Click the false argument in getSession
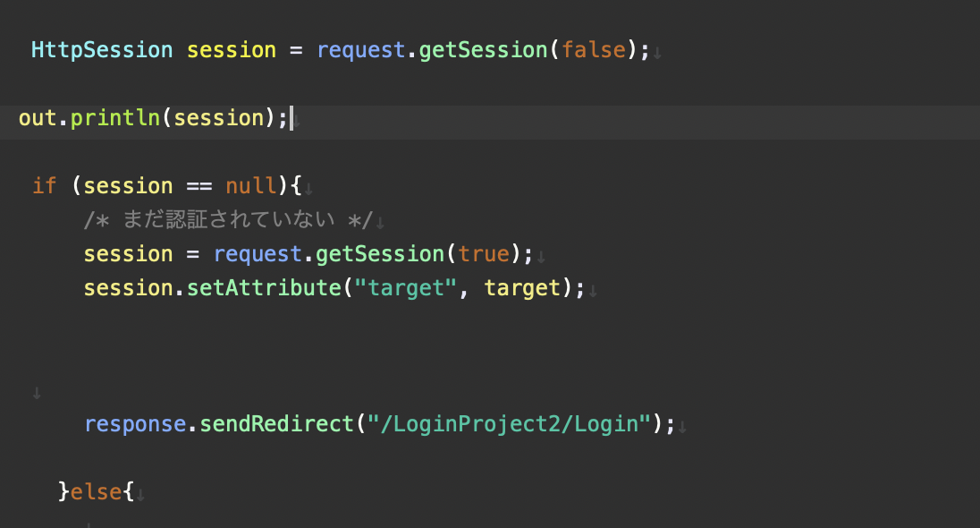The height and width of the screenshot is (528, 980). (594, 50)
